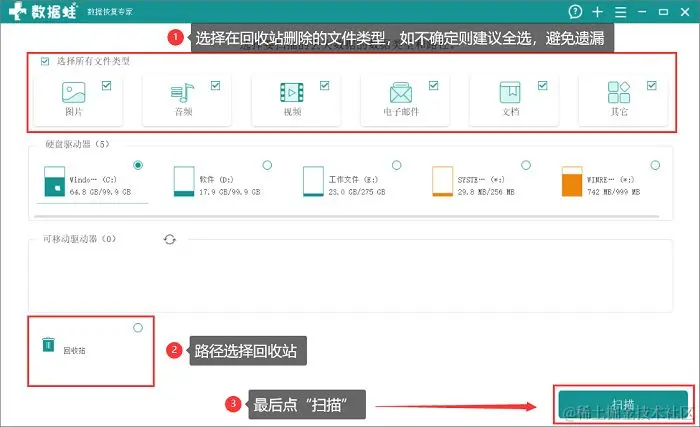Click the 742 MB/999 MB size text
Screen dimensions: 700x427
pyautogui.click(x=613, y=192)
